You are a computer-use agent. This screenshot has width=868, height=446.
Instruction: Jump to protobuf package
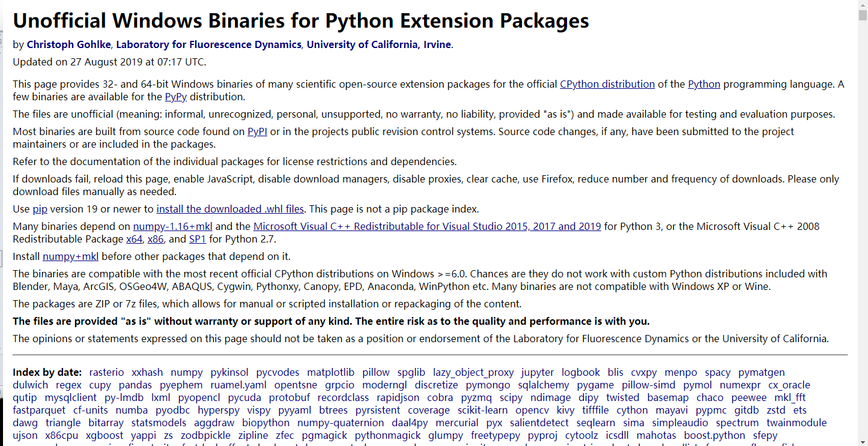pyautogui.click(x=290, y=397)
